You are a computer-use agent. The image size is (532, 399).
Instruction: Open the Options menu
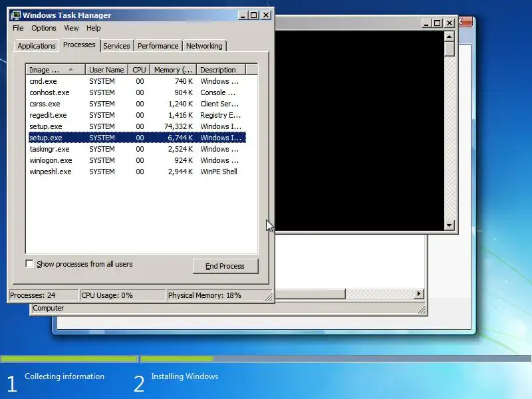[x=44, y=28]
